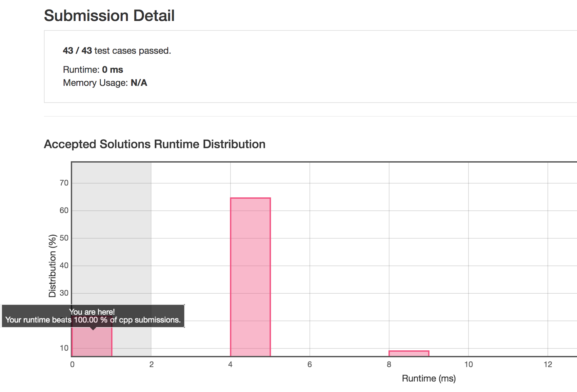Click the y-axis label 60
577x392 pixels.
64,210
